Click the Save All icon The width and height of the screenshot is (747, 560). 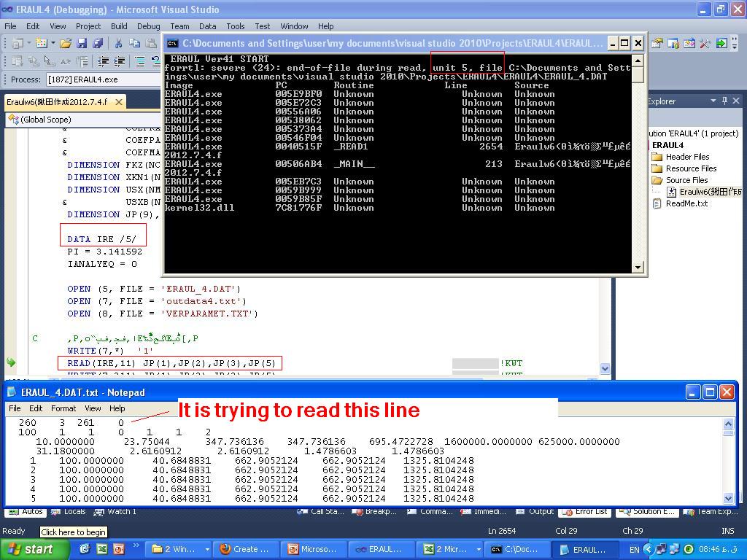(96, 44)
